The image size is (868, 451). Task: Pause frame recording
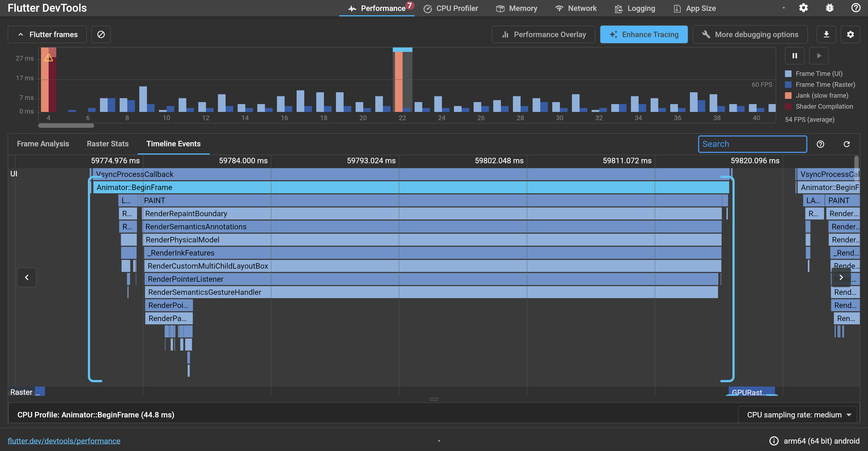pyautogui.click(x=795, y=56)
